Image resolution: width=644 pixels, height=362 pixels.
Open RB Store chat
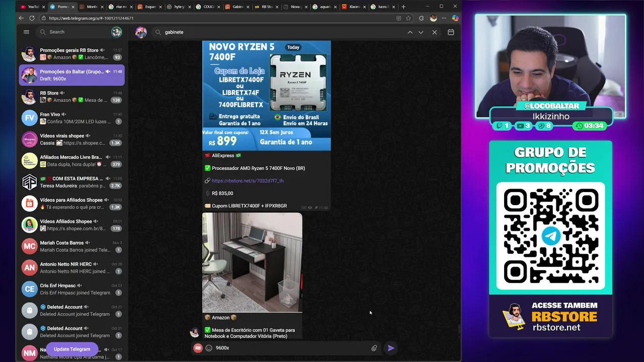72,97
